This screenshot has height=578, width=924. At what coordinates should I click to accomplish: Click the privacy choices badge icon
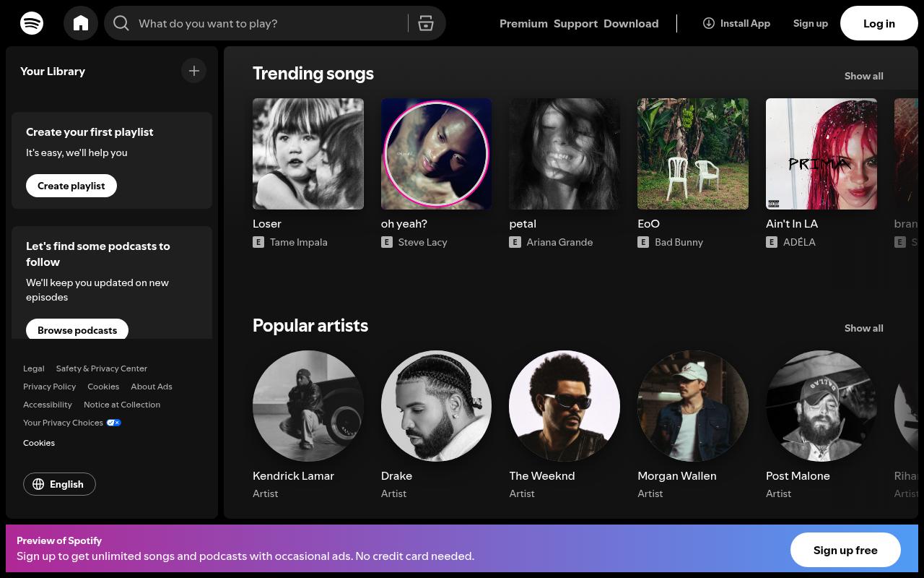(x=114, y=423)
